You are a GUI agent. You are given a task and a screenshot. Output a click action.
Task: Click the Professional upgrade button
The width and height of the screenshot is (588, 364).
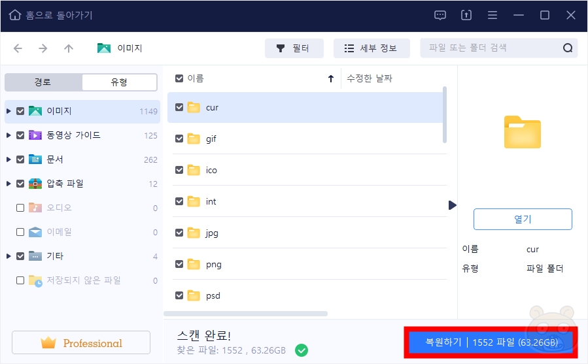coord(81,342)
